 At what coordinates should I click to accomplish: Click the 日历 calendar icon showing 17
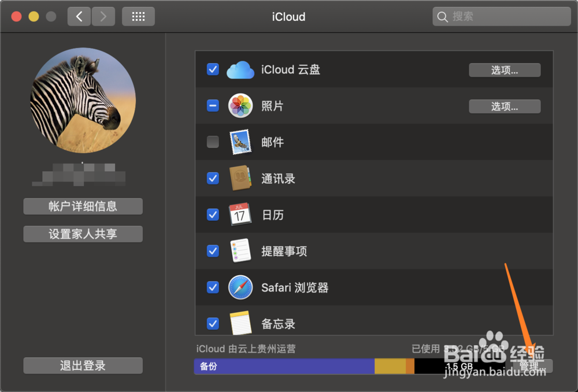240,215
